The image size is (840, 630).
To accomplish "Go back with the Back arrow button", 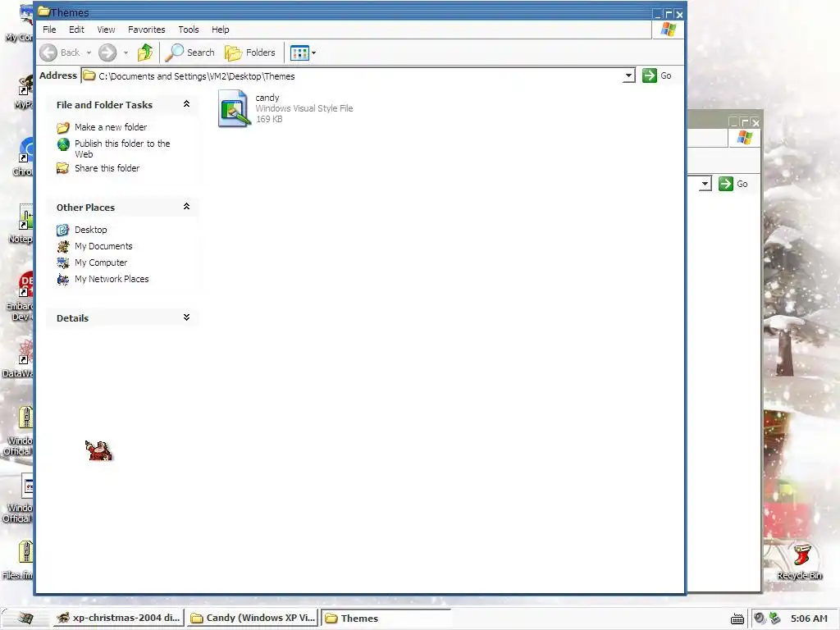I will pyautogui.click(x=48, y=52).
